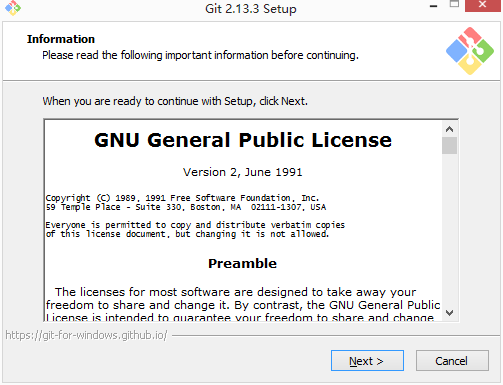Click the "Git 2.13.3 Setup" title bar text
Viewport: 503px width, 385px height.
tap(251, 9)
